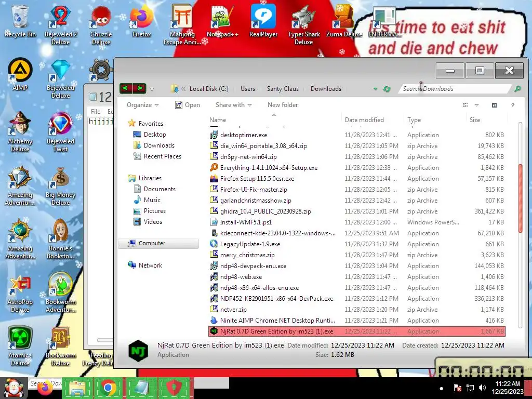Launch Chuzzle Deluxe shortcut
This screenshot has height=399, width=532.
pos(101,25)
